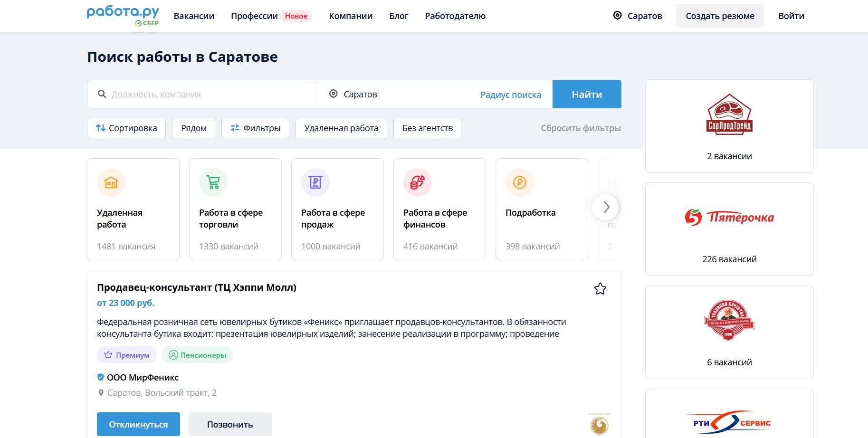
Task: Click the Пенсионеры badge
Action: [197, 355]
